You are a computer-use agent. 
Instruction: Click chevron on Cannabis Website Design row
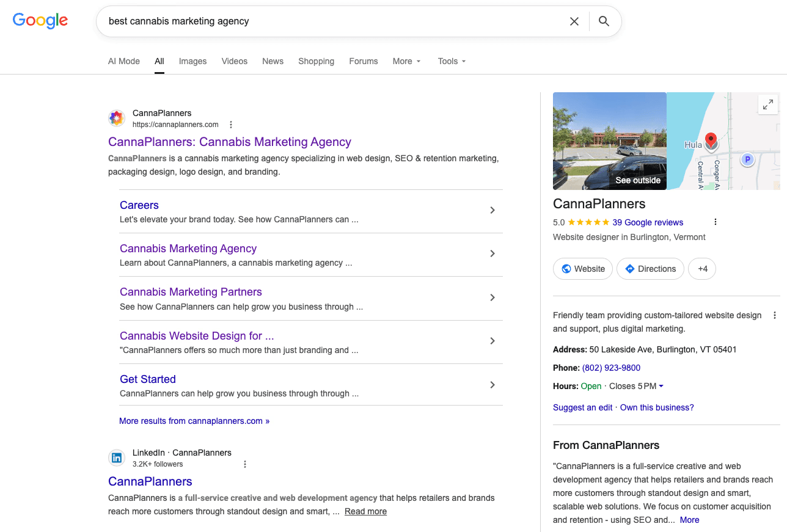click(x=492, y=341)
